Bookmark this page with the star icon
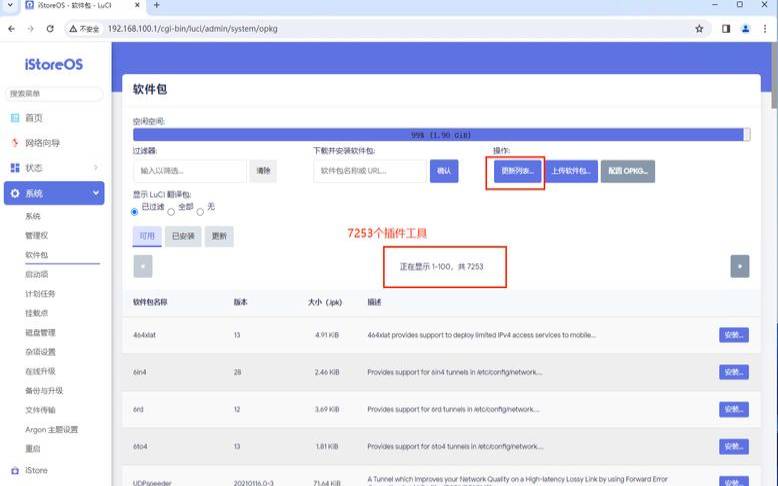 click(x=698, y=29)
